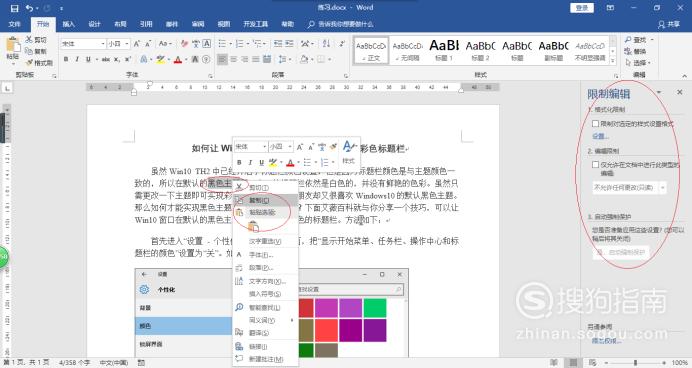The width and height of the screenshot is (692, 368).
Task: Justify text in the paragraph group
Action: click(256, 59)
